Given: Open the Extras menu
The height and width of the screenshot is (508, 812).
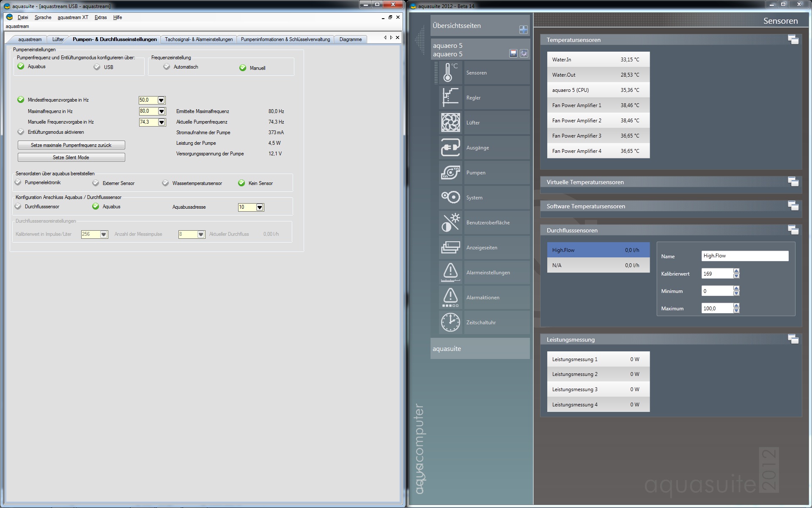Looking at the screenshot, I should pyautogui.click(x=101, y=17).
